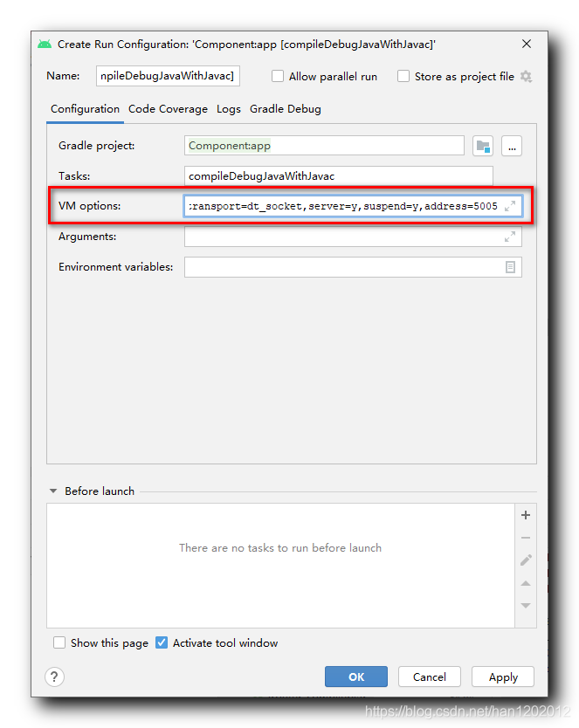
Task: Check Store as project file
Action: (x=403, y=76)
